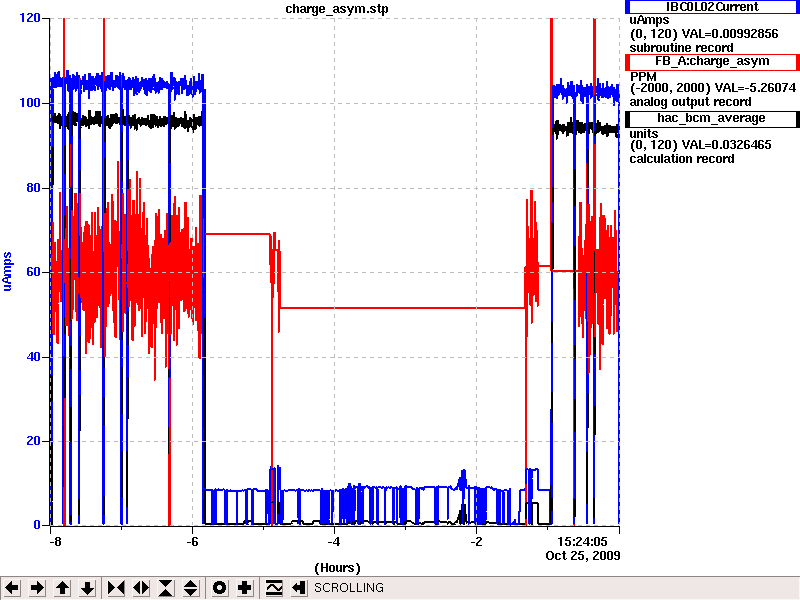Screen dimensions: 800x600
Task: Click the PPM units label in legend
Action: point(643,77)
